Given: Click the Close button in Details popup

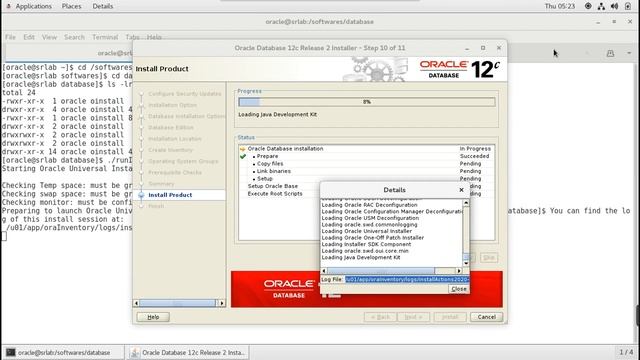Looking at the screenshot, I should coord(459,289).
